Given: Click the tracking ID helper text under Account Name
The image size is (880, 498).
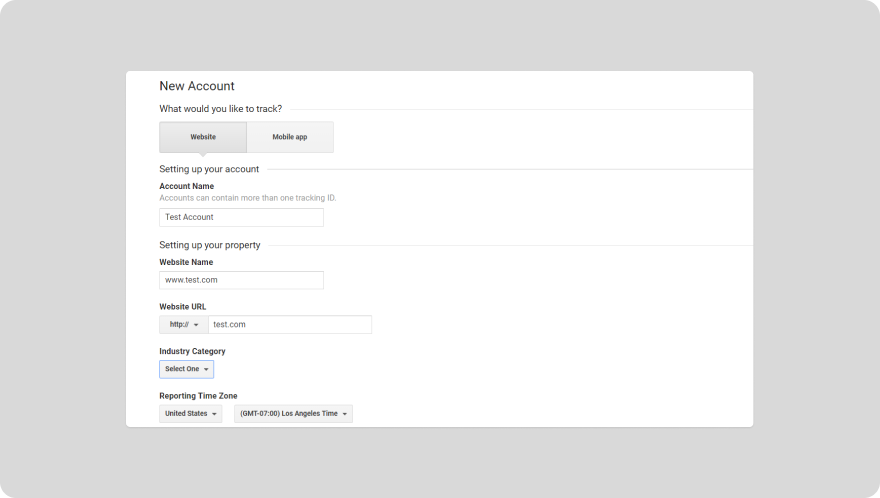Looking at the screenshot, I should coord(247,198).
